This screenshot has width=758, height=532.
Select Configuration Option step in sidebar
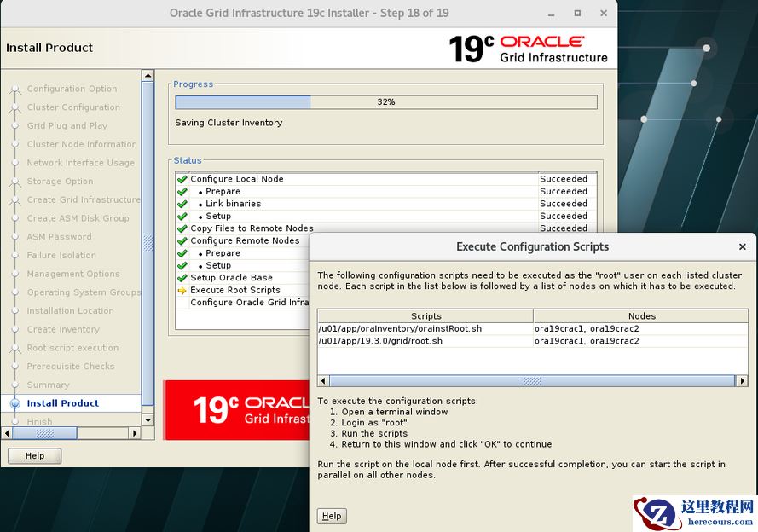[x=72, y=89]
